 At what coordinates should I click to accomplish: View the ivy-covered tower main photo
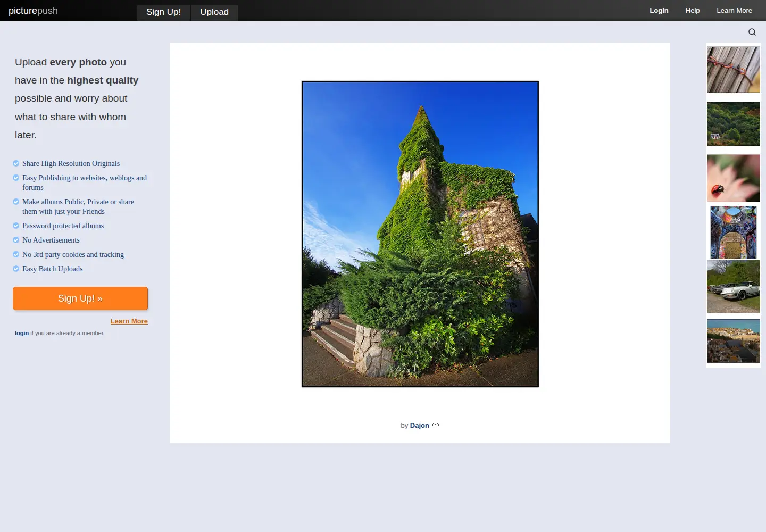coord(420,234)
